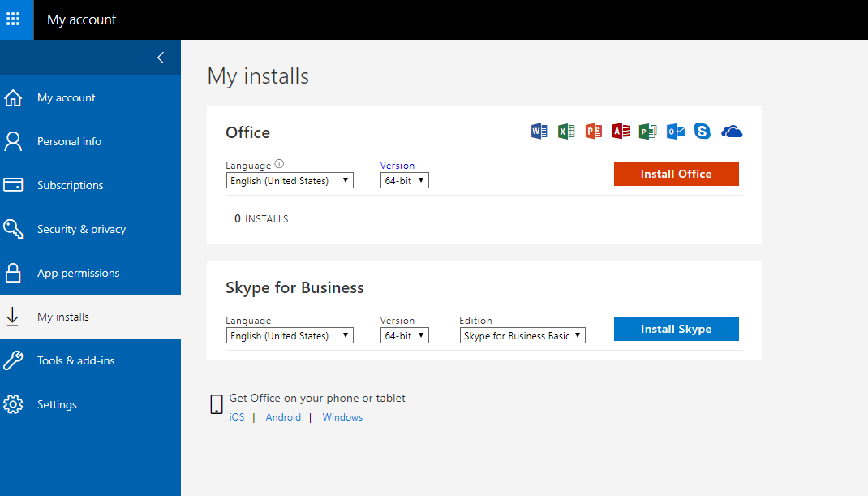Select My installs in the sidebar
This screenshot has height=496, width=868.
pyautogui.click(x=90, y=317)
